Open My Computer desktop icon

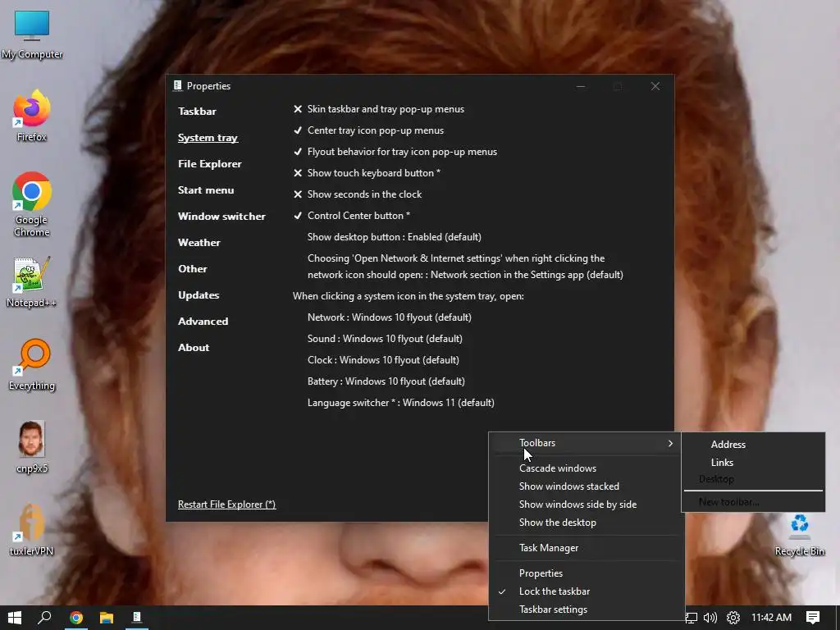32,33
